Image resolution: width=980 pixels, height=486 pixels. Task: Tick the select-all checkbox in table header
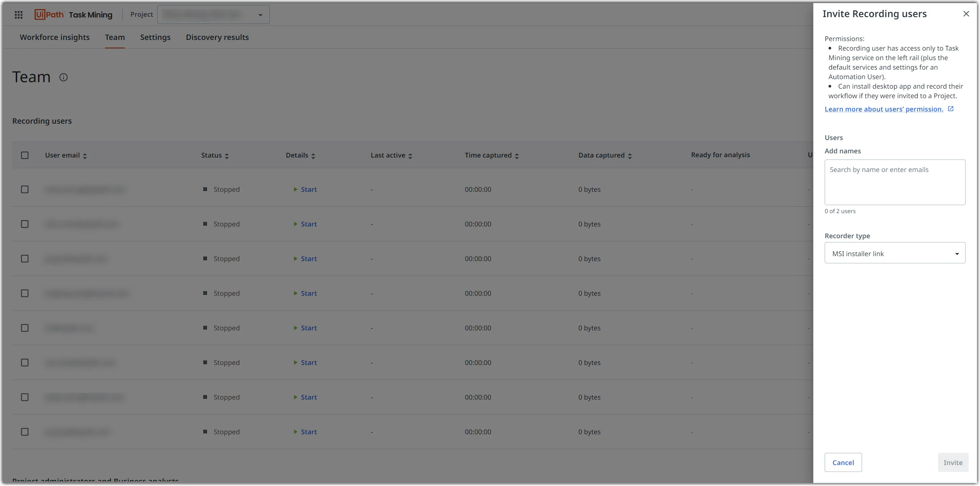(x=25, y=155)
